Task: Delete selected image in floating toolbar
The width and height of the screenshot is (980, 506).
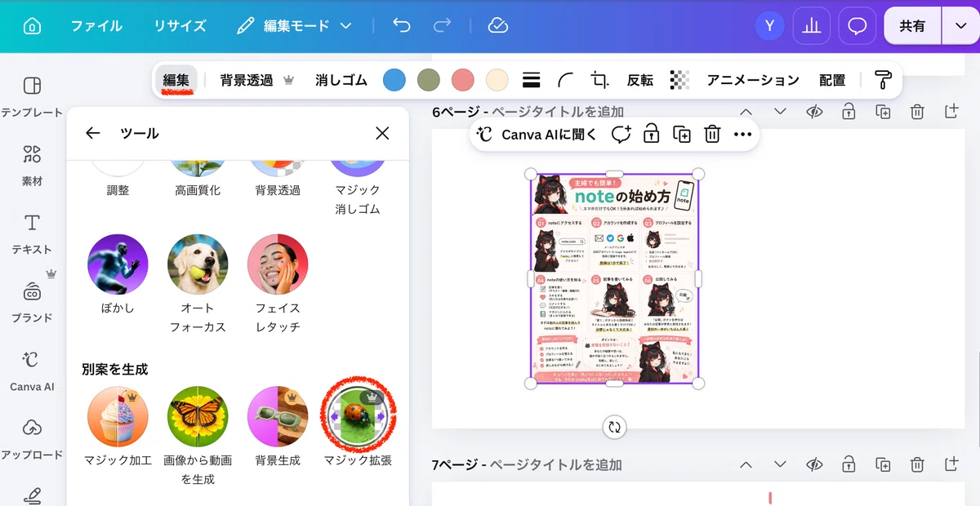Action: pyautogui.click(x=712, y=135)
